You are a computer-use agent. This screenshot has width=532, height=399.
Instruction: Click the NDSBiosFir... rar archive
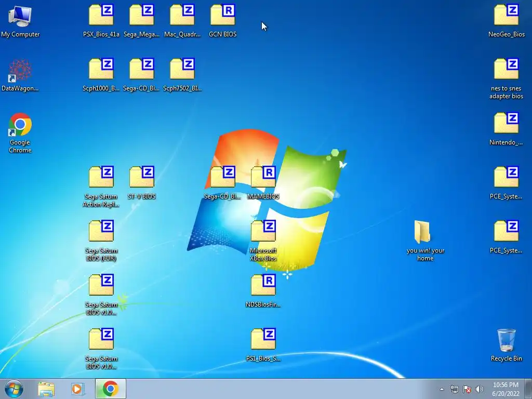263,291
